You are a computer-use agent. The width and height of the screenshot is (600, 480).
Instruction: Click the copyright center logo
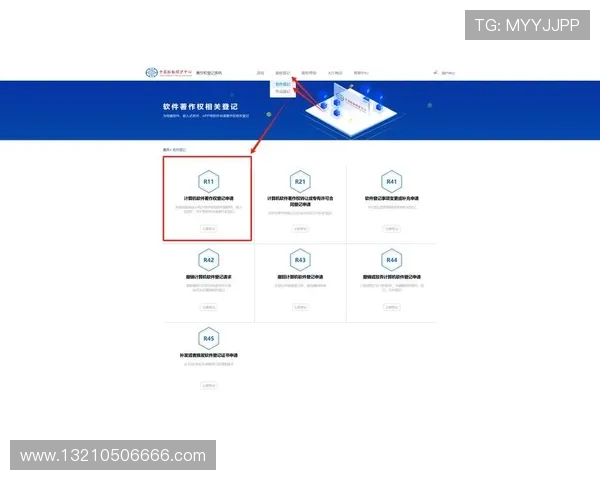pos(169,72)
